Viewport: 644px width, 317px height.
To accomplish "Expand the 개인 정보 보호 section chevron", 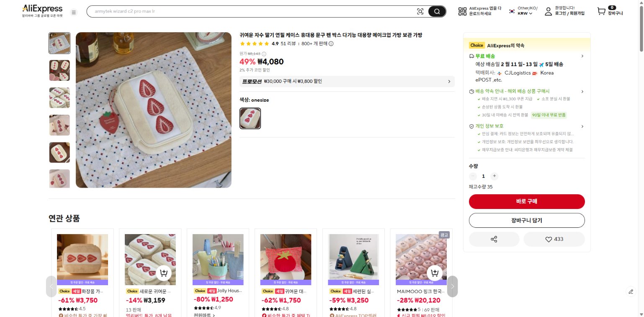I will [x=582, y=126].
